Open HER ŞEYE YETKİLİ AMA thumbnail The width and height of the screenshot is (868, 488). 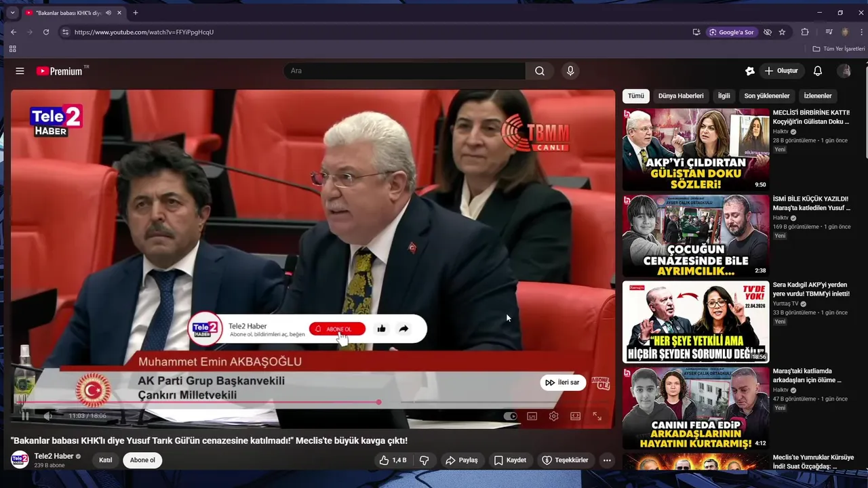pyautogui.click(x=696, y=322)
